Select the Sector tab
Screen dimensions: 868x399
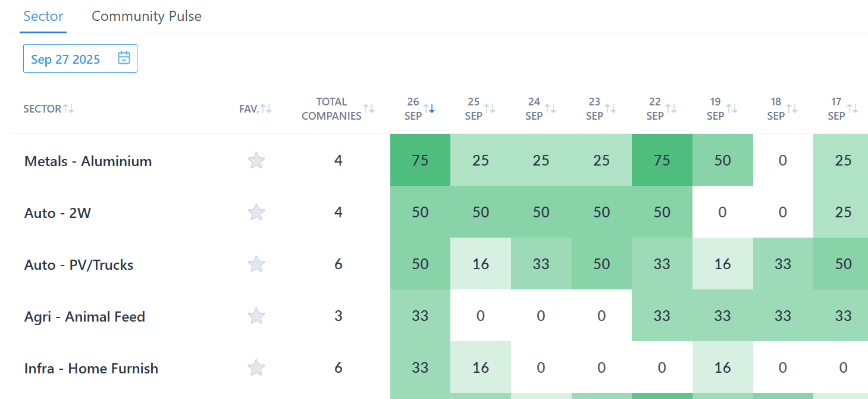click(x=43, y=16)
